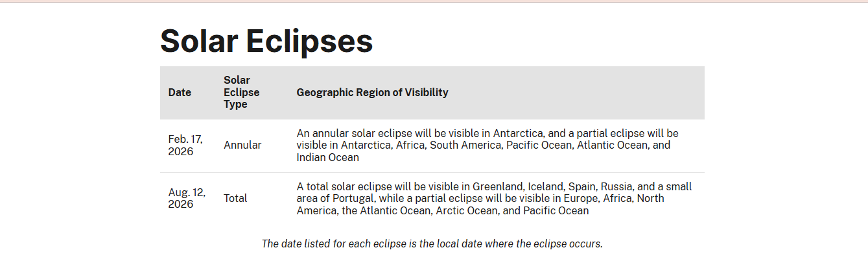Click the italic local date footnote

(432, 244)
